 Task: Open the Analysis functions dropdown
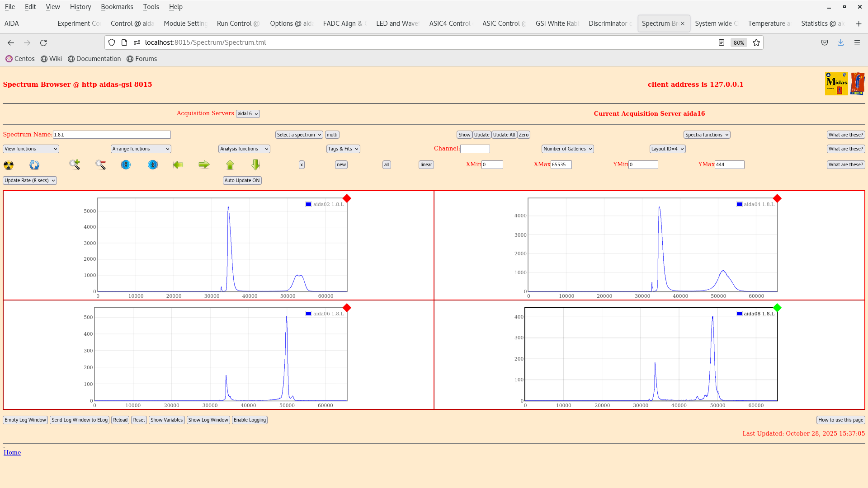pyautogui.click(x=244, y=149)
